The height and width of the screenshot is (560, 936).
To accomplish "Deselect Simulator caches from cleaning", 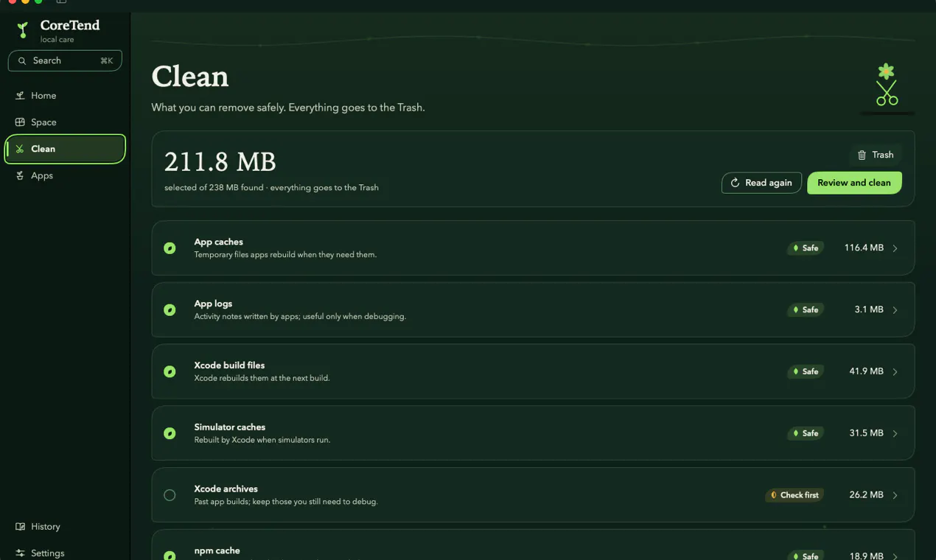I will point(170,433).
